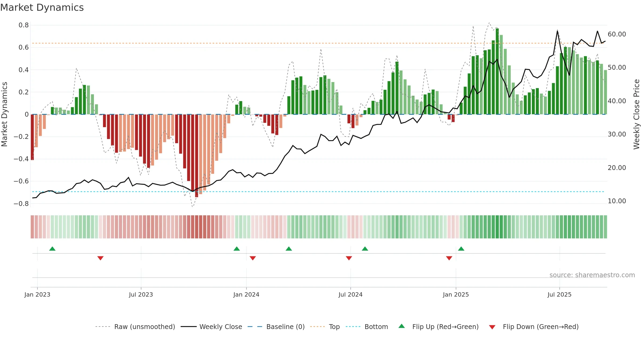Image resolution: width=644 pixels, height=362 pixels.
Task: Click the Market Dynamics chart title
Action: point(42,8)
